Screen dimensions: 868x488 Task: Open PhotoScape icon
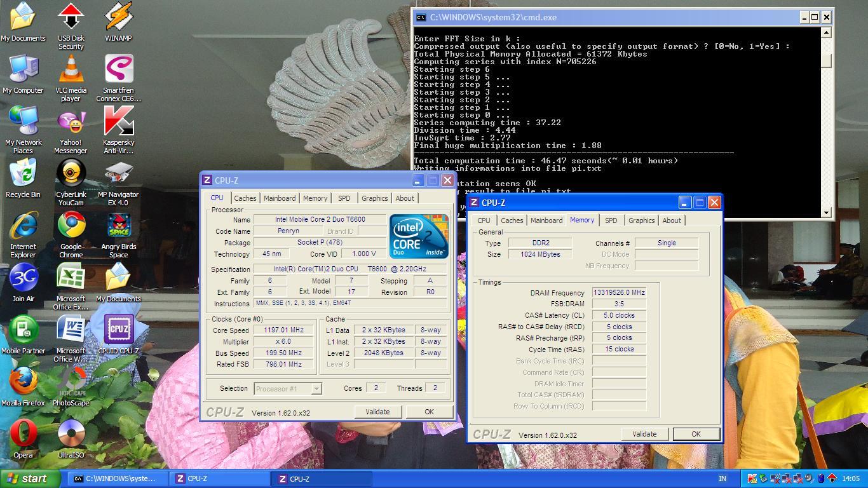point(71,386)
